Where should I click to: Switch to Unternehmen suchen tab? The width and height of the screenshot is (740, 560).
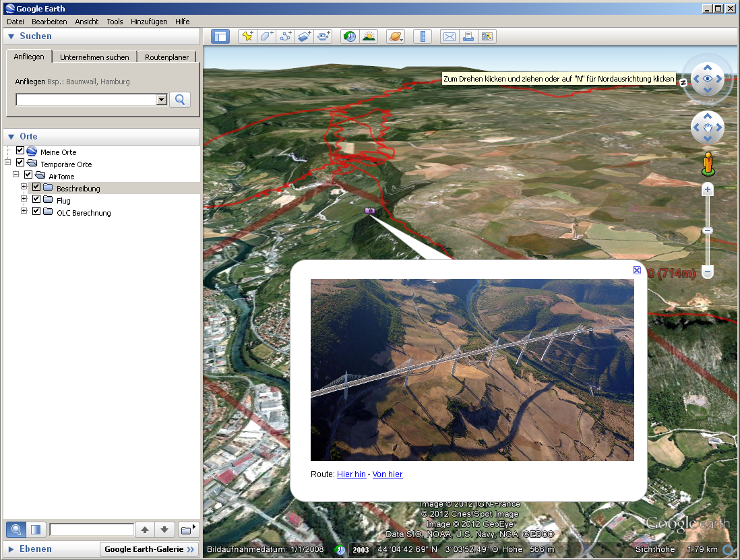click(94, 57)
